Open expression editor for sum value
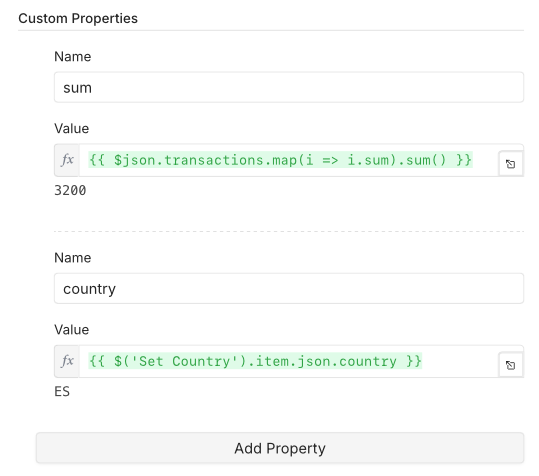Image resolution: width=539 pixels, height=476 pixels. (x=510, y=164)
